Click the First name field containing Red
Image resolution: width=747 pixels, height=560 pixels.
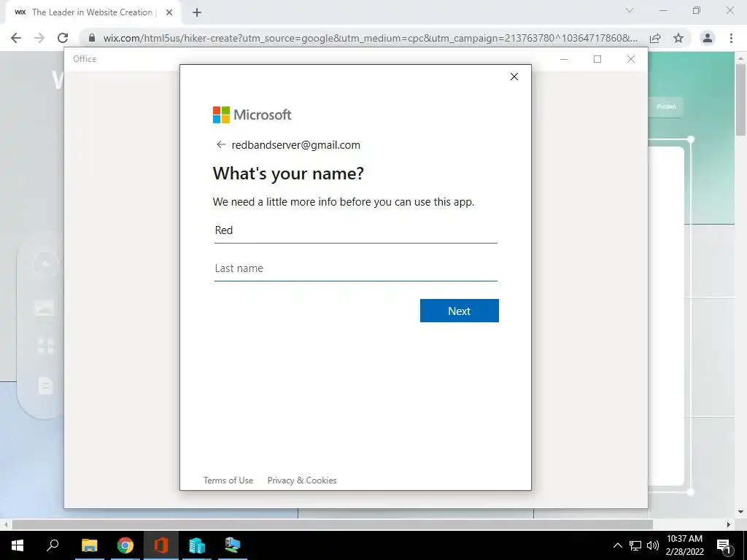click(356, 230)
